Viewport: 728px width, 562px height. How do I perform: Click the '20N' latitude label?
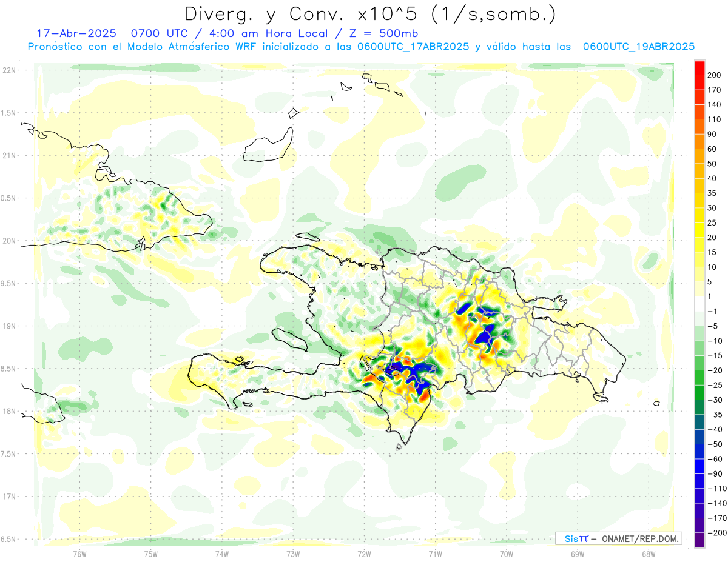tap(9, 241)
